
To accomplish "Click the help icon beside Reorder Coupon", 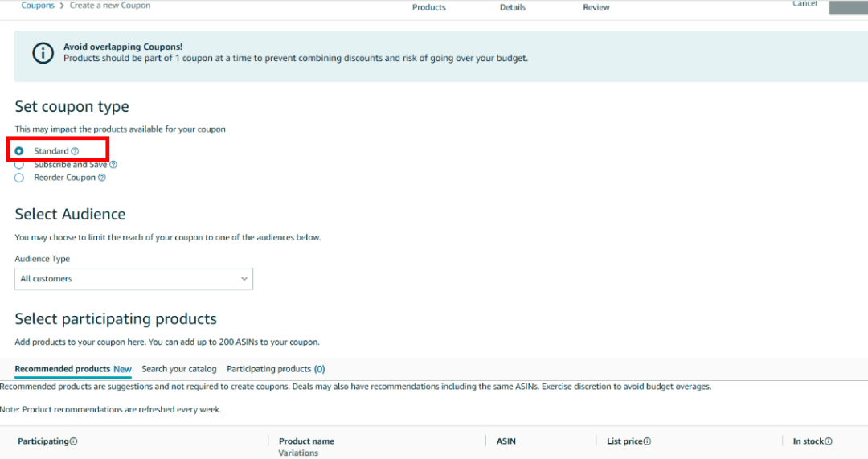I will click(102, 178).
